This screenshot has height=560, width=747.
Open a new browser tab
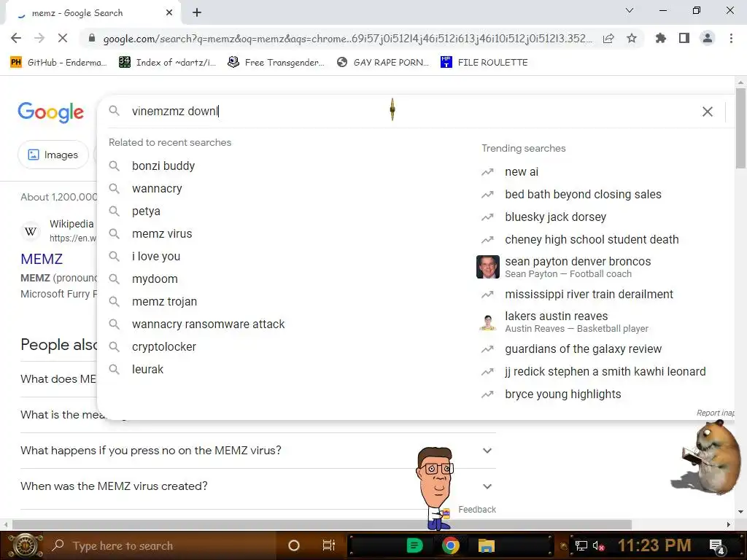point(197,13)
